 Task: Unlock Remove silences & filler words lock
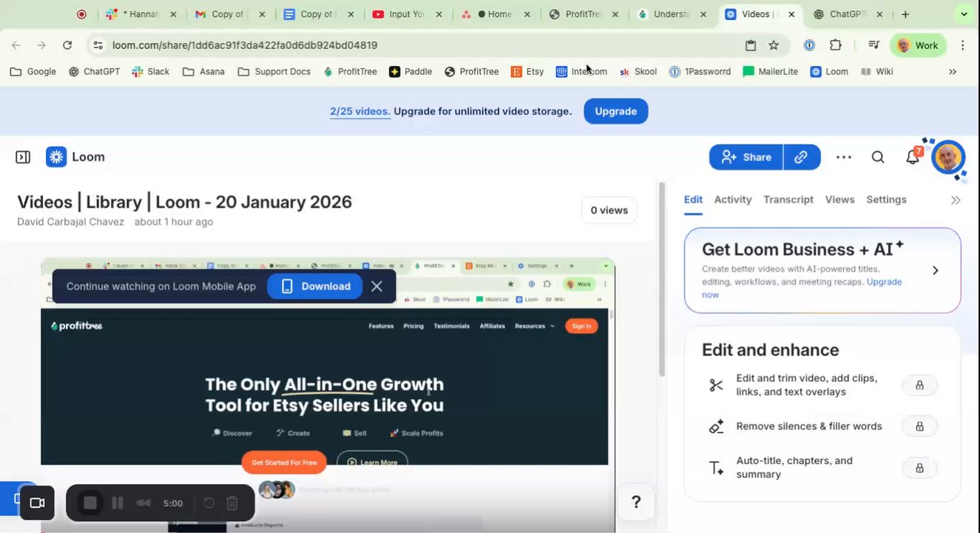pos(919,426)
